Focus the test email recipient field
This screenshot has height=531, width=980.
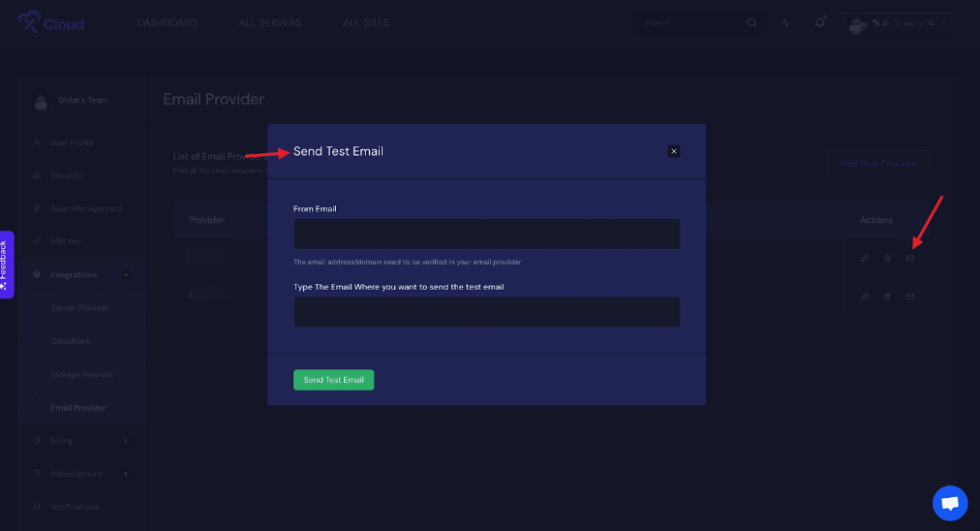pyautogui.click(x=487, y=311)
